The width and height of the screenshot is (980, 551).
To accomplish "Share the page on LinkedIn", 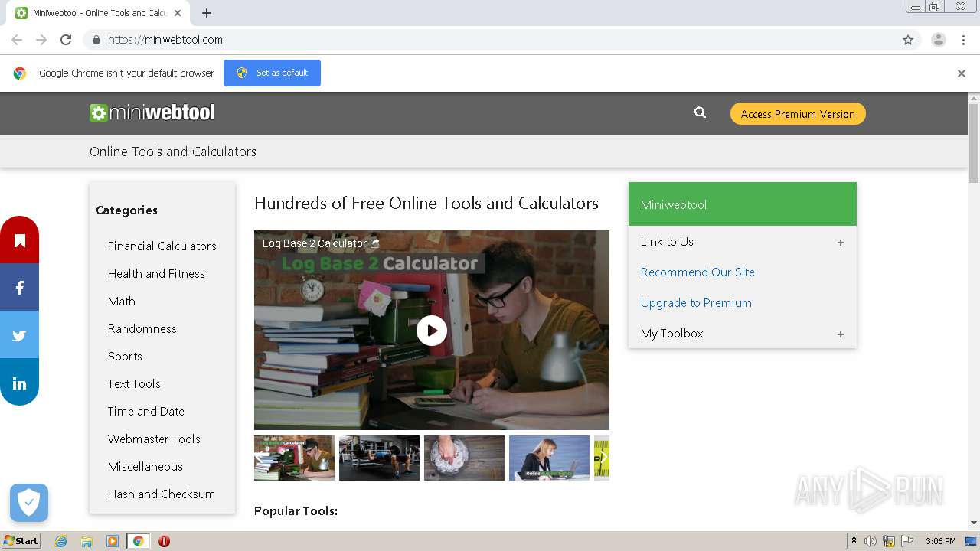I will click(19, 383).
